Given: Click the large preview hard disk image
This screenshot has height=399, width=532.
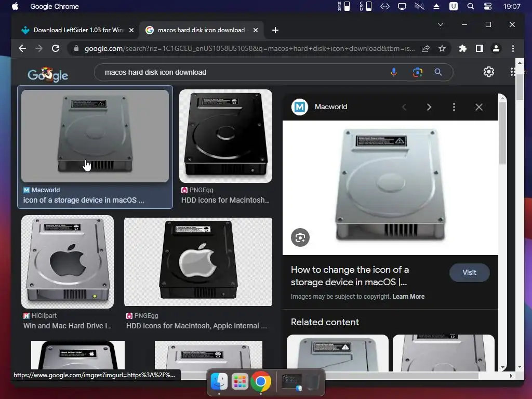Looking at the screenshot, I should point(390,188).
